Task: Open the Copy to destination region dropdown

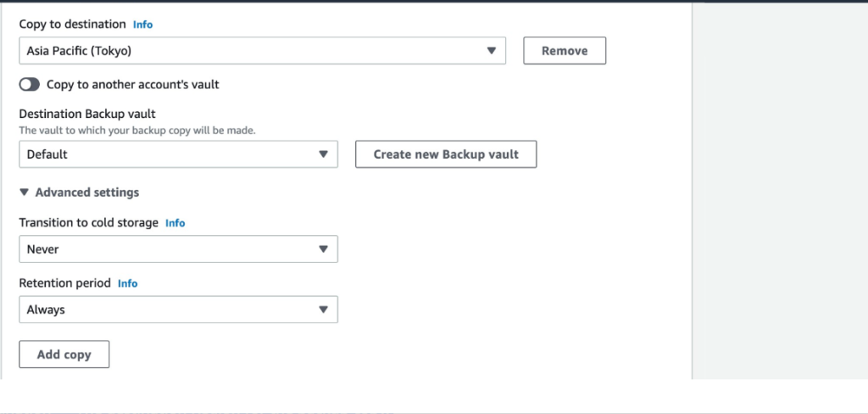Action: point(263,51)
